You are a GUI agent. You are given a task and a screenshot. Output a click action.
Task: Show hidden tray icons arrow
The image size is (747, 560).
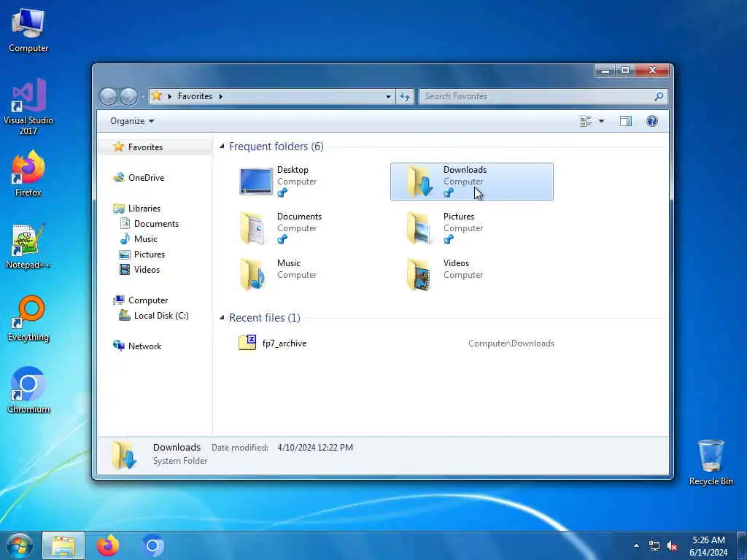pos(635,545)
